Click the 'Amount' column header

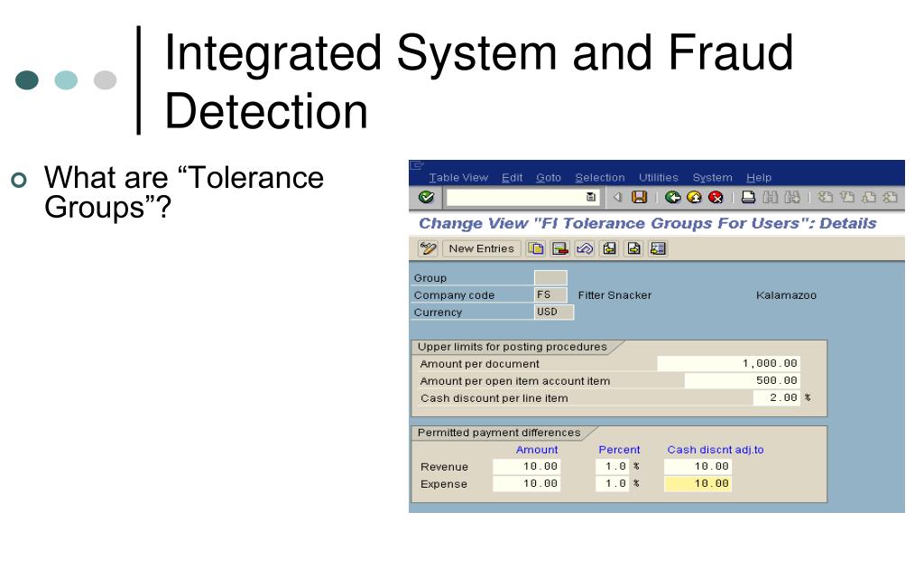(x=537, y=450)
